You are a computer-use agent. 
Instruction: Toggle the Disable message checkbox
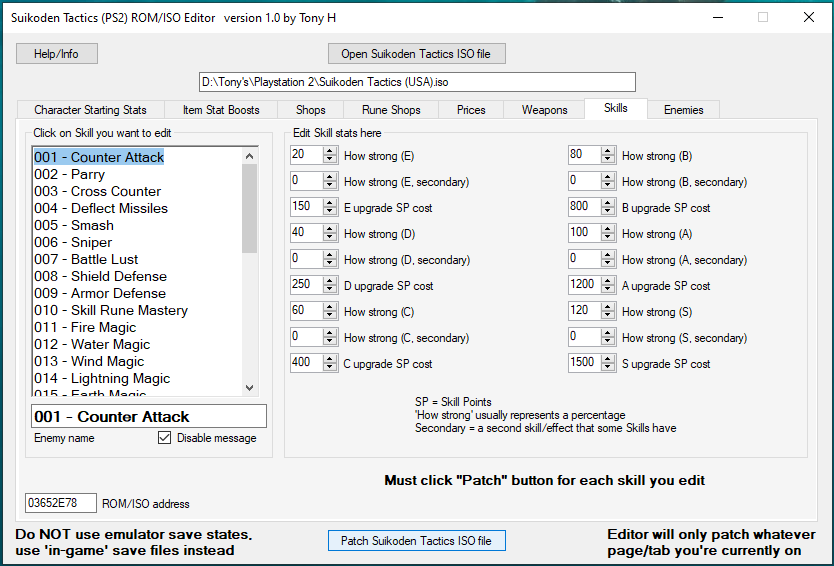[x=164, y=438]
